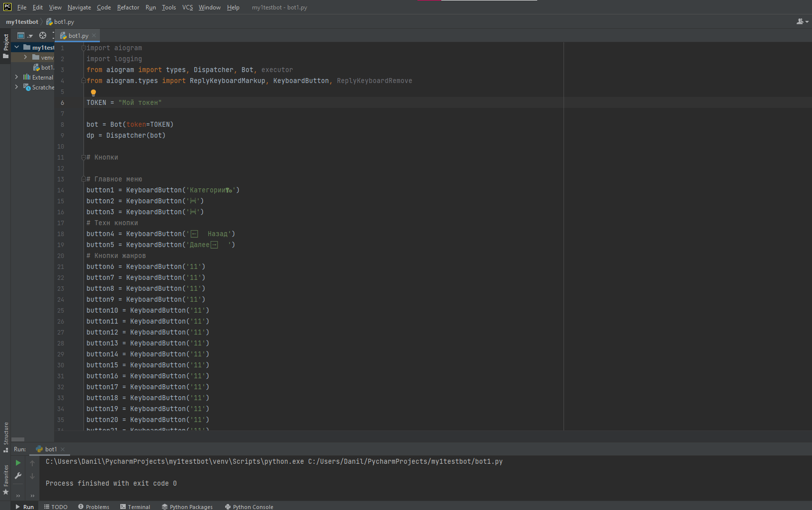
Task: Open the Python Packages tool window
Action: click(187, 507)
